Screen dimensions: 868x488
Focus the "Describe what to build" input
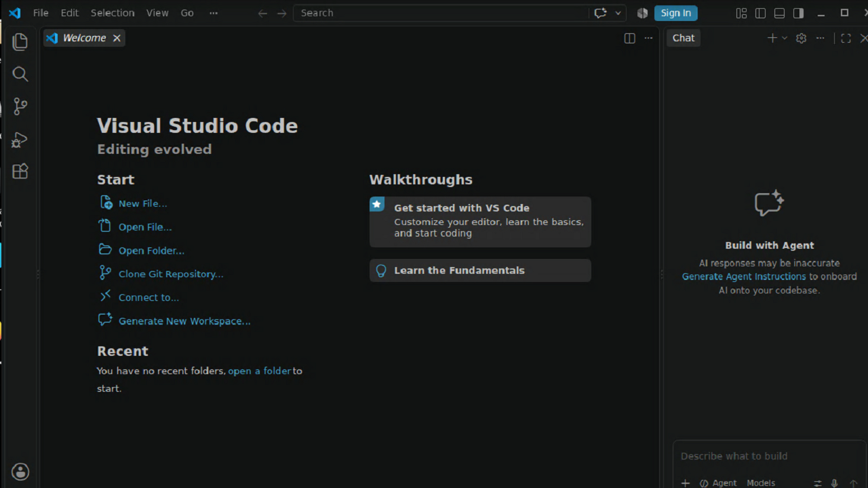tap(769, 456)
